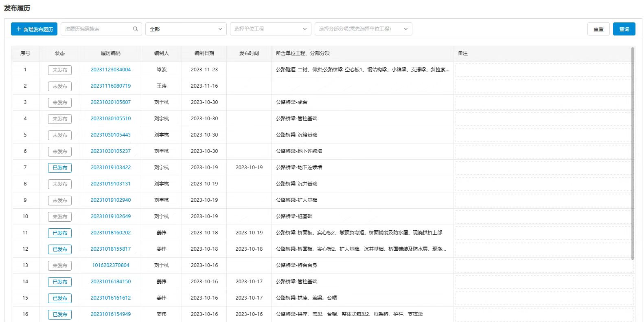Click 公路桥梁-沉井基础 cell

pos(296,184)
